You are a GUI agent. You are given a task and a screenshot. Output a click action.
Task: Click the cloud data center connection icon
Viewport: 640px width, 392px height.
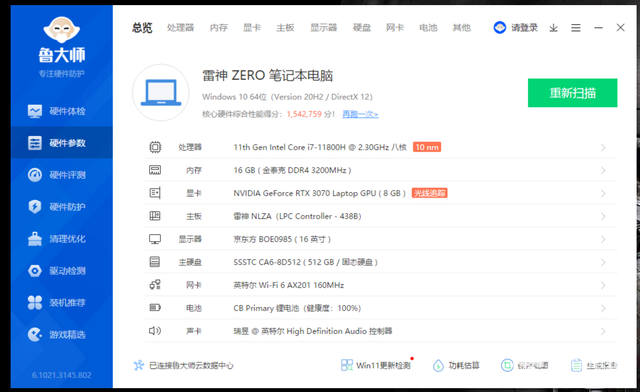[139, 365]
